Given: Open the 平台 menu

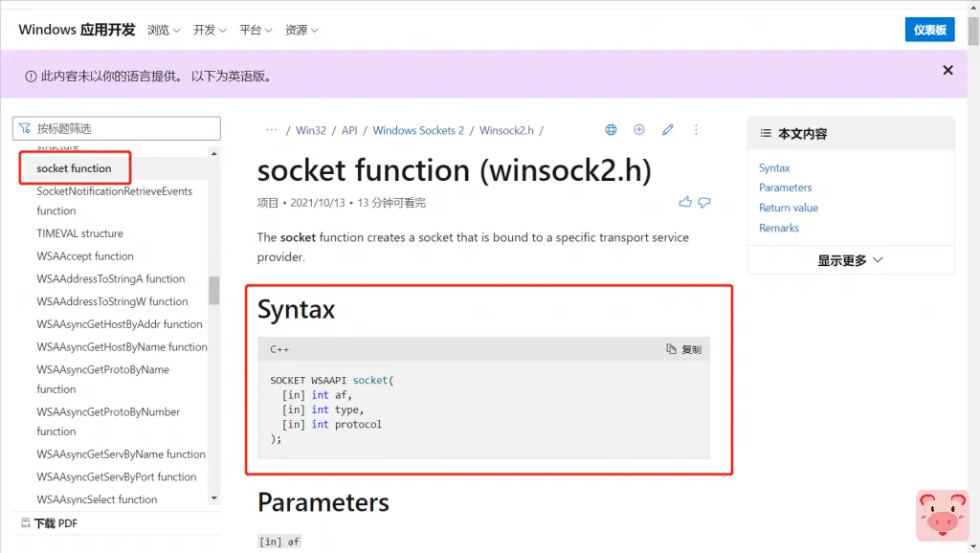Looking at the screenshot, I should click(256, 30).
